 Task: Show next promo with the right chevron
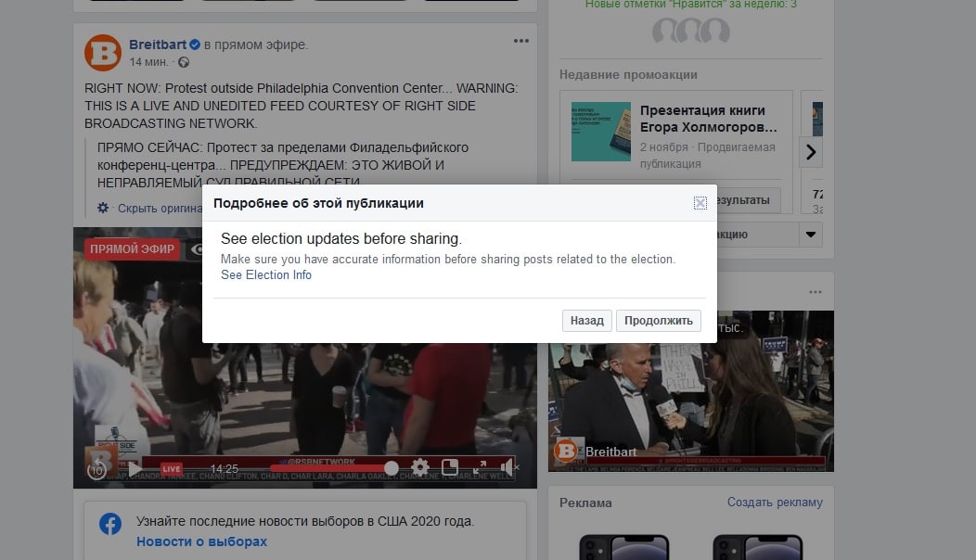811,152
